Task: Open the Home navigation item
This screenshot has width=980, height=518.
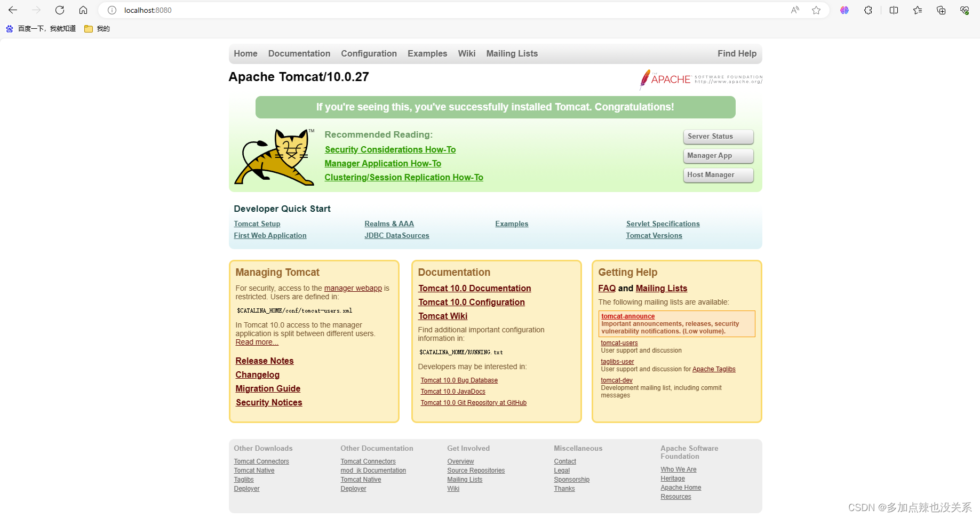Action: [245, 53]
